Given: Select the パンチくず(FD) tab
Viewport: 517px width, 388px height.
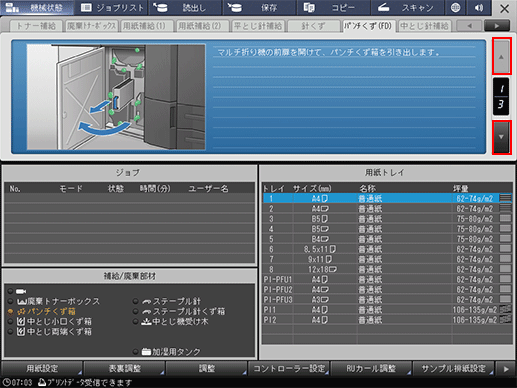Looking at the screenshot, I should click(x=369, y=26).
